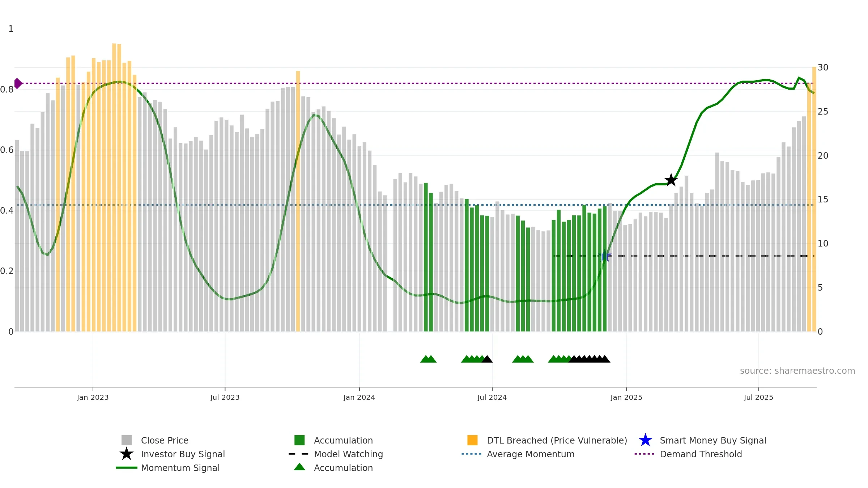Toggle the Average Momentum legend label
868x488 pixels.
(x=531, y=454)
